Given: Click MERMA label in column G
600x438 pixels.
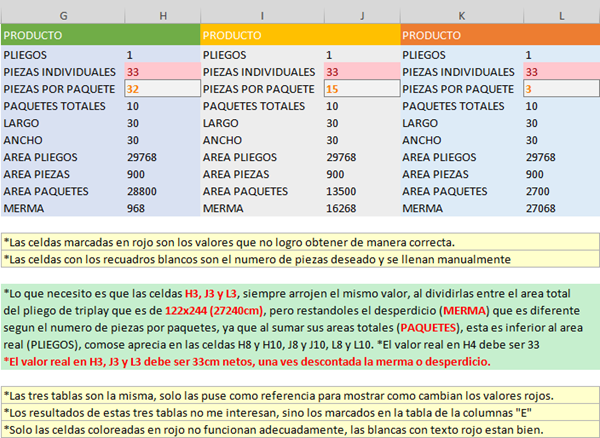Looking at the screenshot, I should (x=24, y=208).
